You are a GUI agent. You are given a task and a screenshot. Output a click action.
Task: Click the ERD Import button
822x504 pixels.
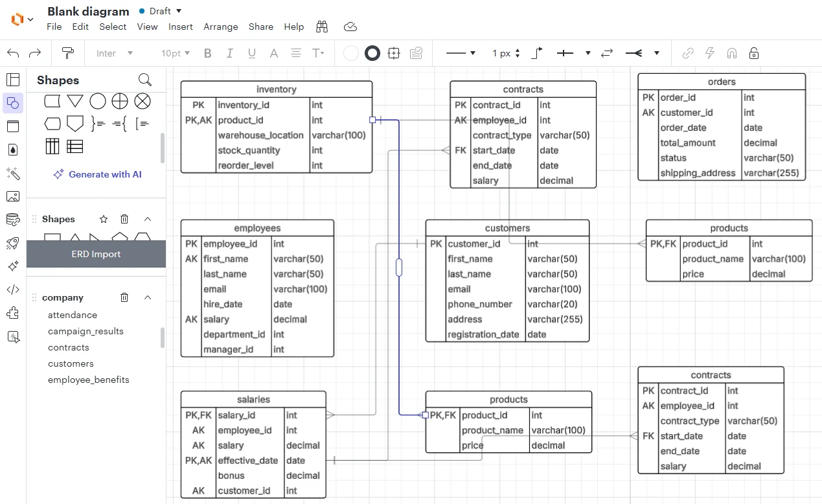(96, 254)
